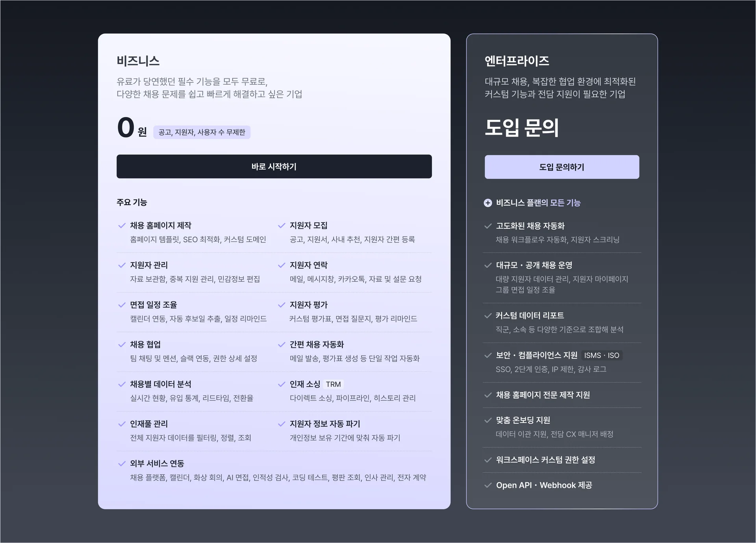Click the 도입 문의하기 button
Image resolution: width=756 pixels, height=543 pixels.
pos(561,167)
